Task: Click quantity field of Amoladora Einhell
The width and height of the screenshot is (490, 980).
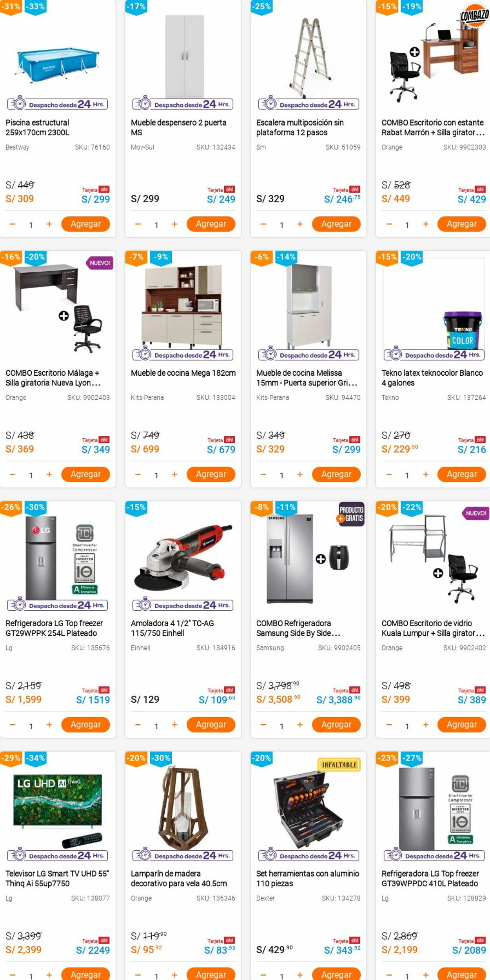Action: click(156, 726)
